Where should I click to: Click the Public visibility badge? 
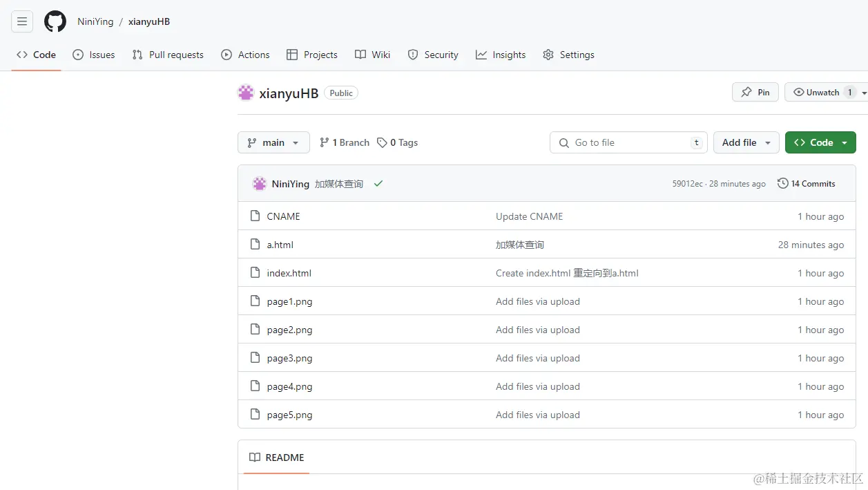(x=341, y=93)
